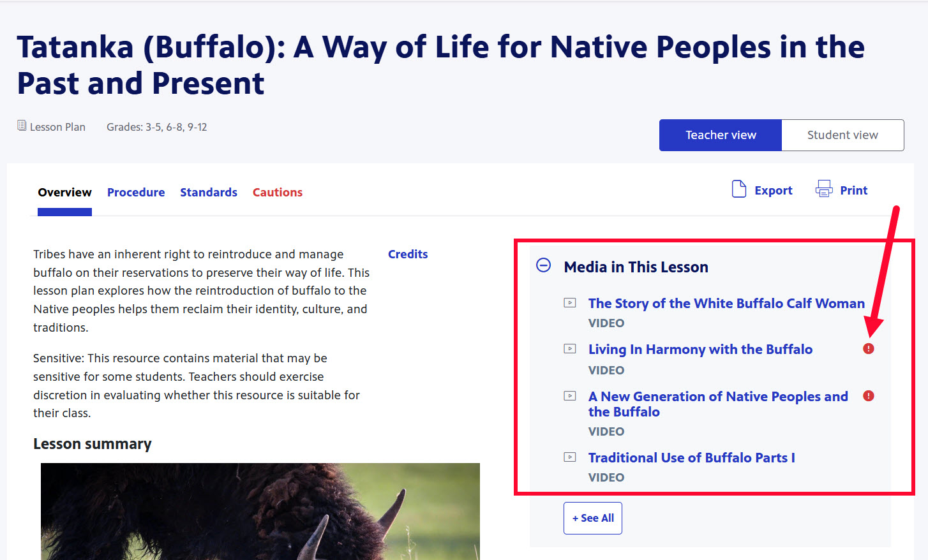
Task: Switch to Teacher view
Action: coord(720,135)
